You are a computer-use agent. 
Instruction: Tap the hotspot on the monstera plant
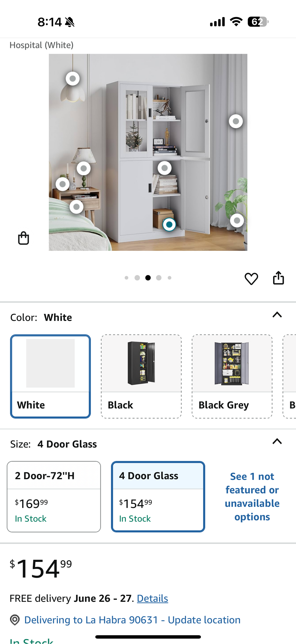coord(237,220)
